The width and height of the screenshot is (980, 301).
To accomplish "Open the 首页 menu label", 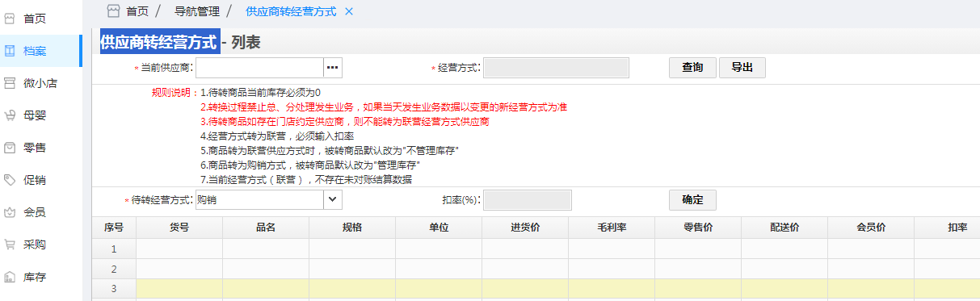I will tap(34, 18).
